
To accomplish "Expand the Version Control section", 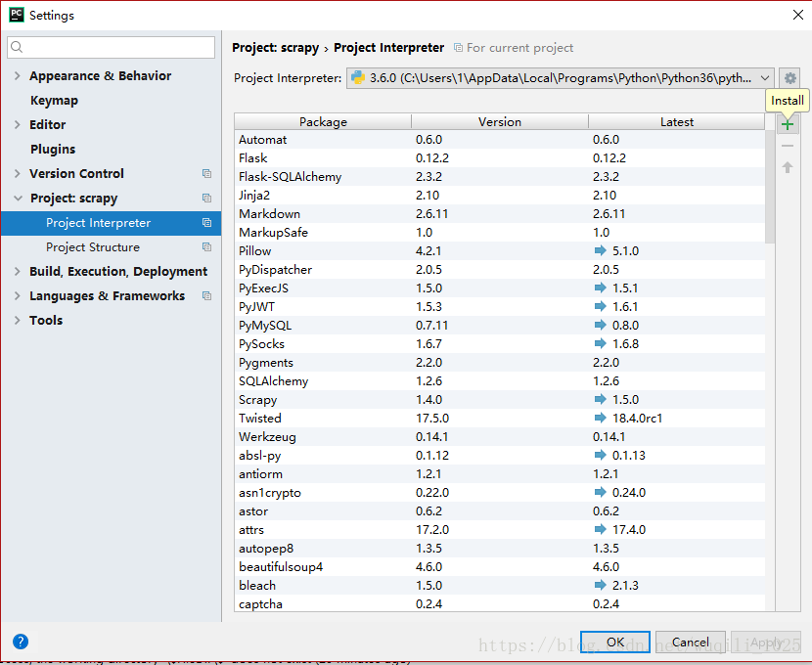I will (17, 173).
